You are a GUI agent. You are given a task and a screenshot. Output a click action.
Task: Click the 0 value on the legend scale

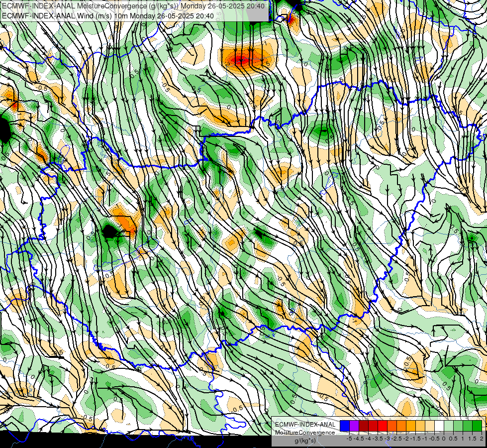(x=444, y=439)
